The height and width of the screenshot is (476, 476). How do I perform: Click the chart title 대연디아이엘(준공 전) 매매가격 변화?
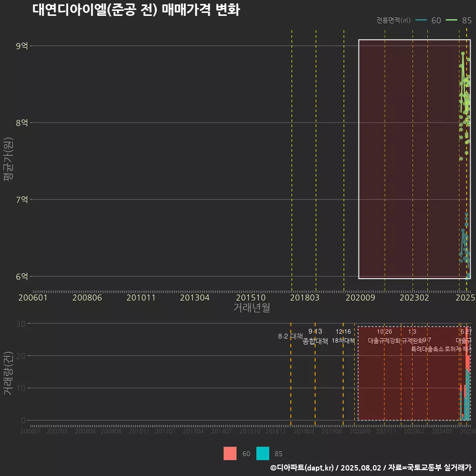[136, 9]
